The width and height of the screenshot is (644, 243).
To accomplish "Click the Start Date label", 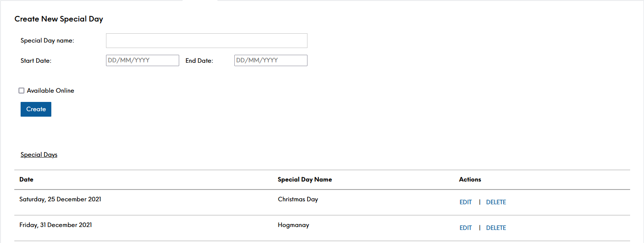I will (36, 61).
